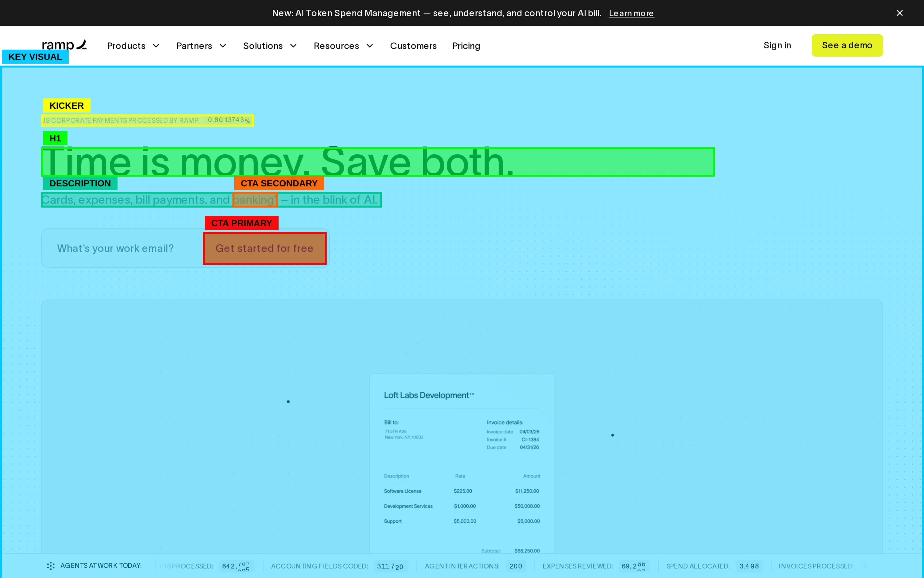Image resolution: width=924 pixels, height=578 pixels.
Task: Click the banking footnote link in description
Action: tap(255, 200)
